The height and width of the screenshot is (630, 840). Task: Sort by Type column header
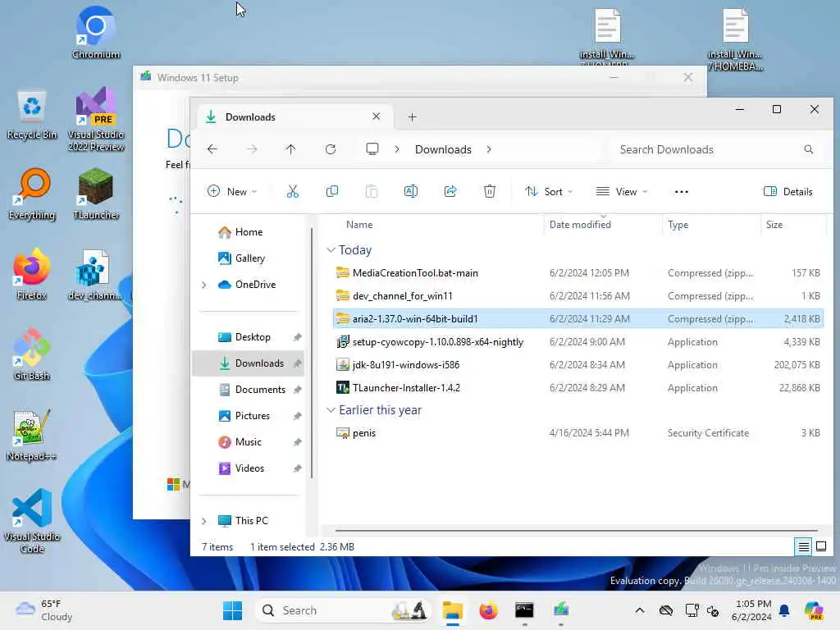[x=711, y=225]
